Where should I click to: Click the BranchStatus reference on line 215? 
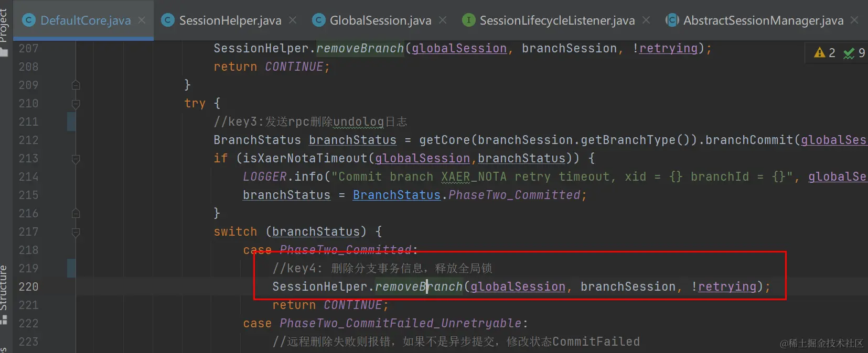pyautogui.click(x=397, y=195)
